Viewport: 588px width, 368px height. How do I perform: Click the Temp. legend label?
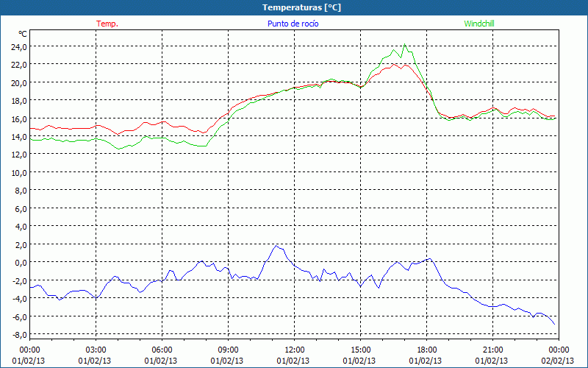tap(107, 24)
